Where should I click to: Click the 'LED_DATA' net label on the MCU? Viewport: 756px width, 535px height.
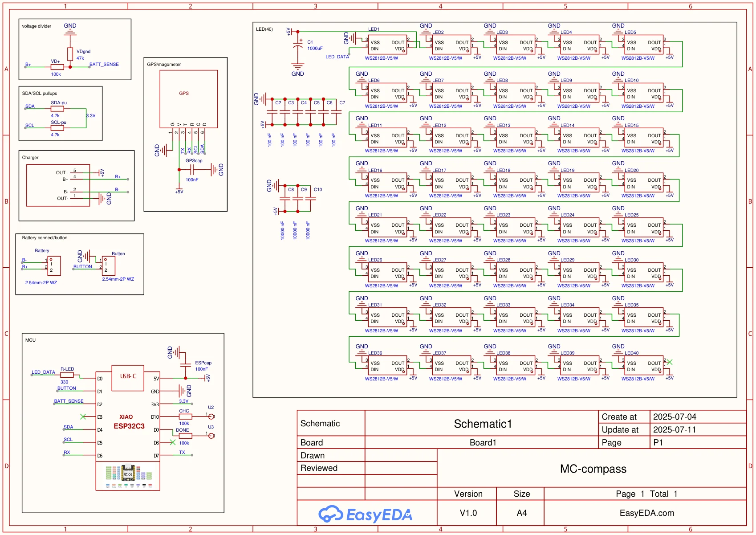43,372
